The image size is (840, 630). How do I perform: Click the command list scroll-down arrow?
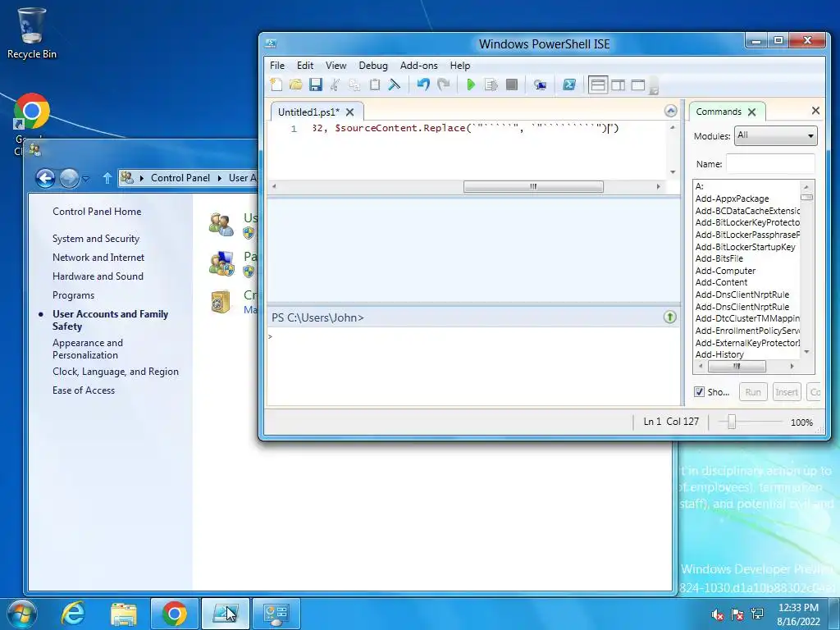(x=806, y=352)
